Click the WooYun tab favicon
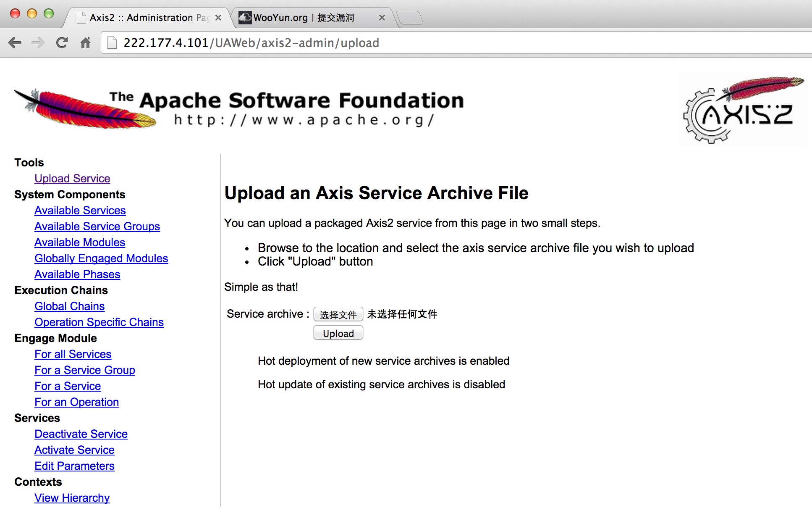 245,18
